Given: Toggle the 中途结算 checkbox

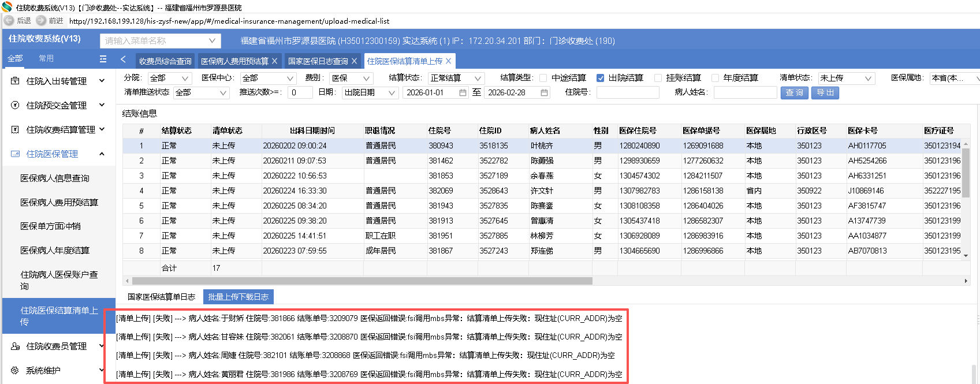Looking at the screenshot, I should 543,78.
